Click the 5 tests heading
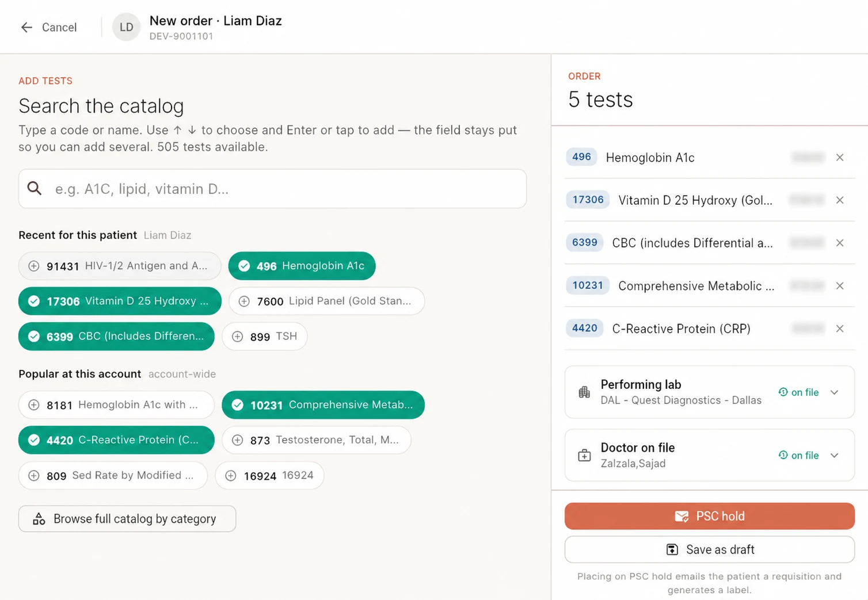The width and height of the screenshot is (868, 600). point(600,100)
